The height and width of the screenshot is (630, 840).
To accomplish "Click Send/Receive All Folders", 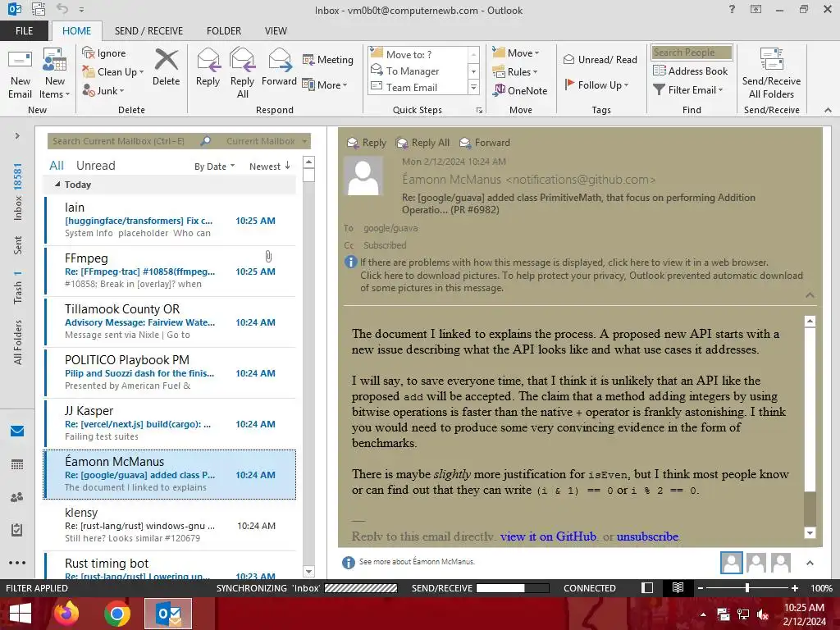I will [x=771, y=75].
